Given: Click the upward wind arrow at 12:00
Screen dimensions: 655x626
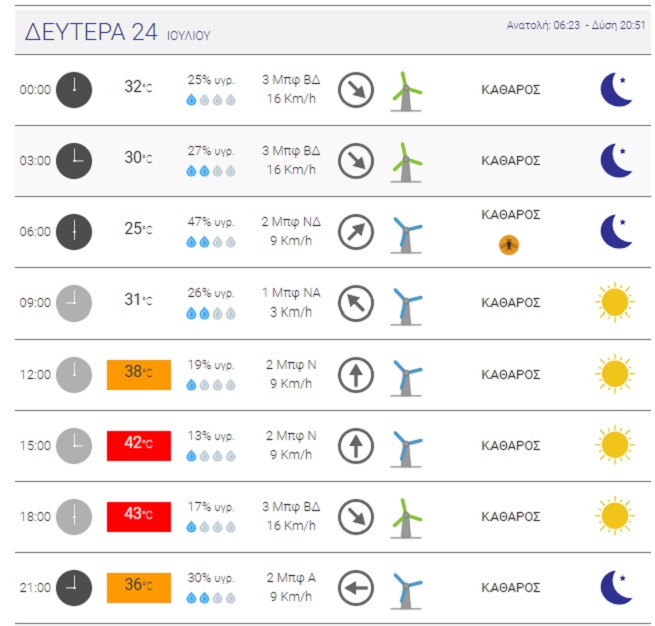Looking at the screenshot, I should coord(355,375).
